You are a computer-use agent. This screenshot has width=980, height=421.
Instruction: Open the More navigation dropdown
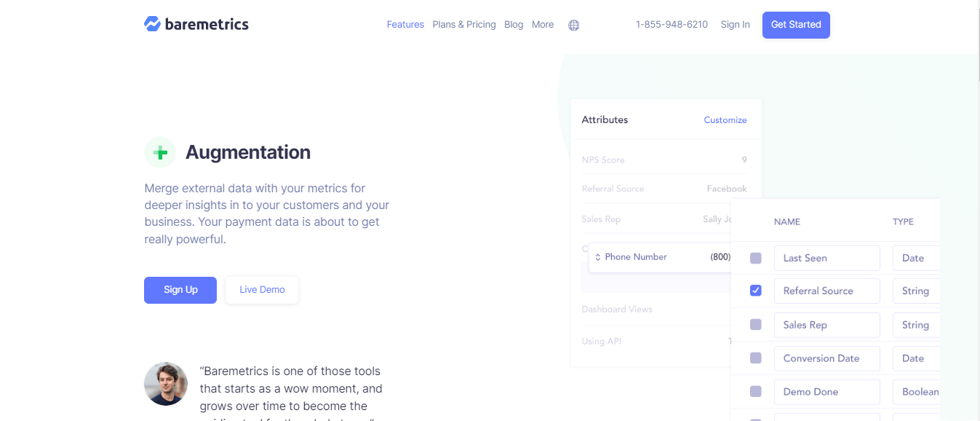click(543, 24)
